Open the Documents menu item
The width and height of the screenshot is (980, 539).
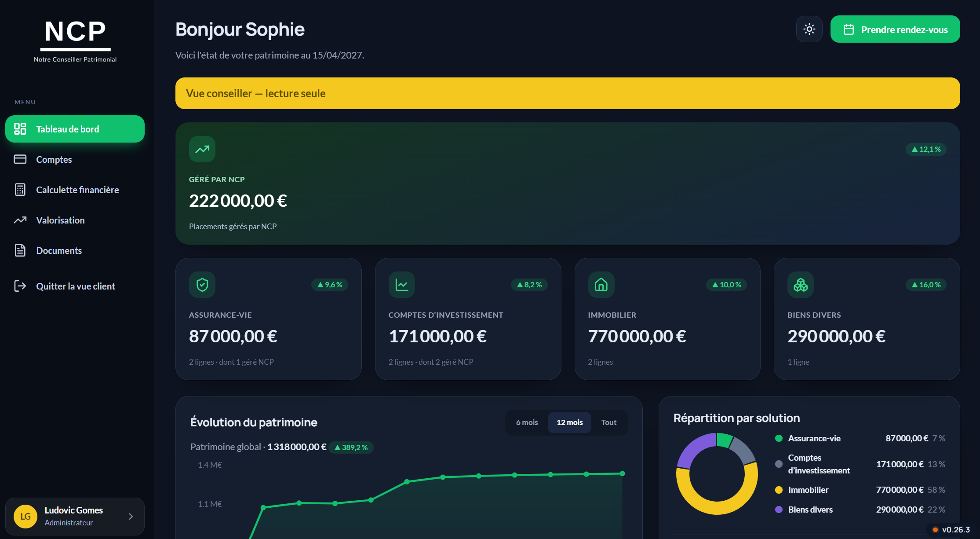click(75, 250)
